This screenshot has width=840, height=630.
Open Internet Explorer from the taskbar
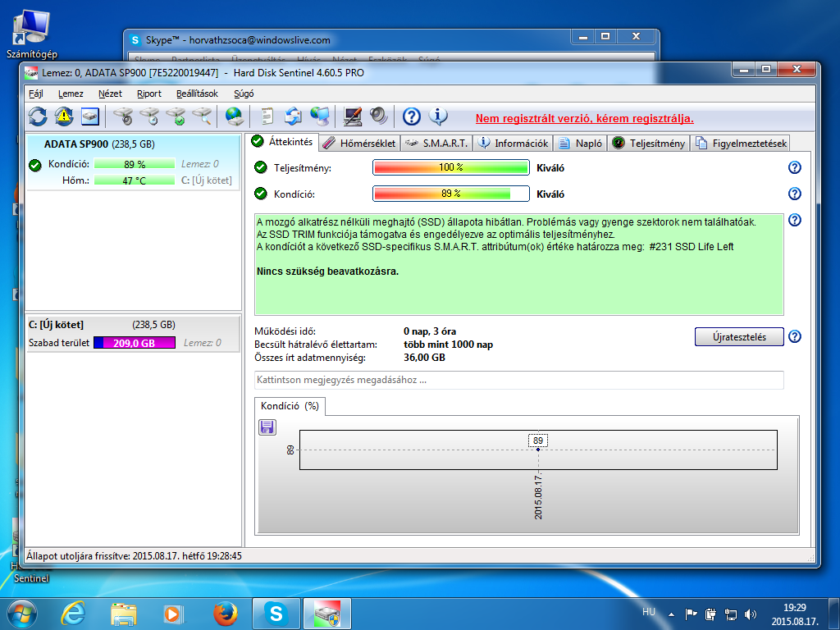pyautogui.click(x=73, y=614)
